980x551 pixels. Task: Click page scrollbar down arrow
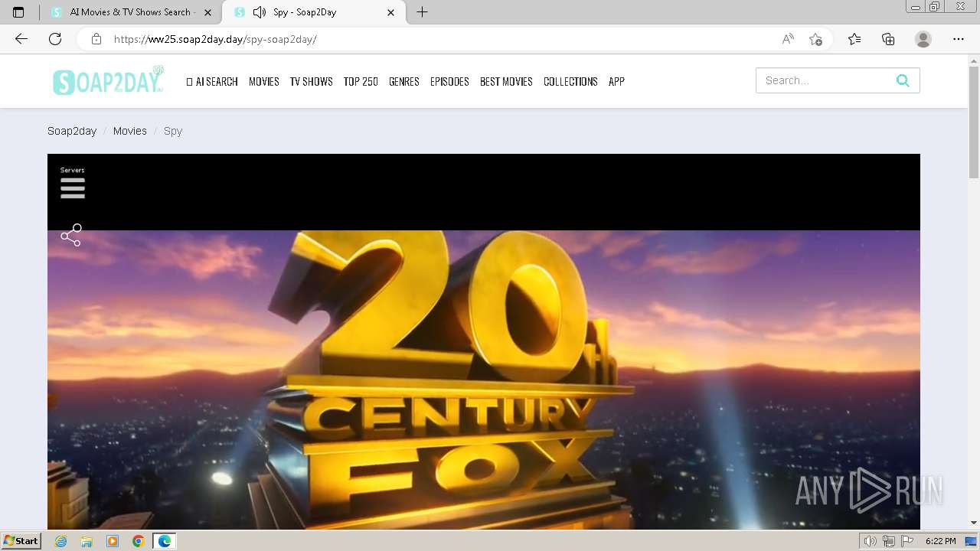click(x=974, y=523)
